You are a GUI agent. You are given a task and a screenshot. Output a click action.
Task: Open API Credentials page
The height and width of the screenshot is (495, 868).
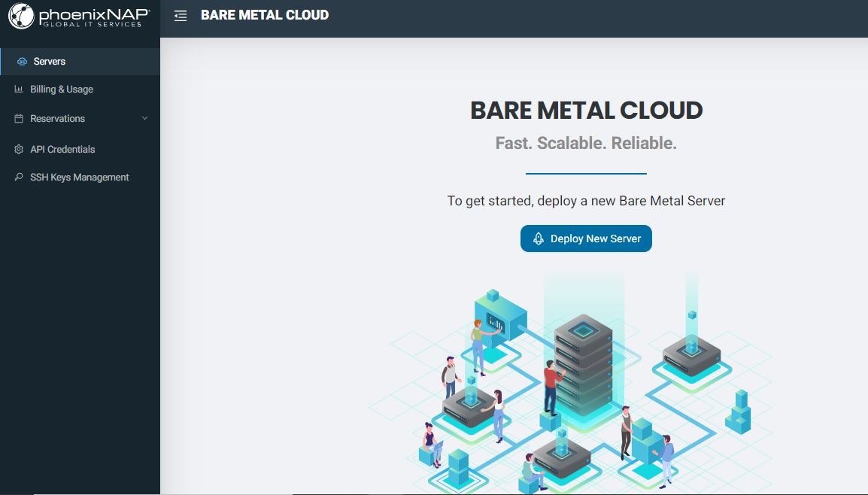pos(62,149)
